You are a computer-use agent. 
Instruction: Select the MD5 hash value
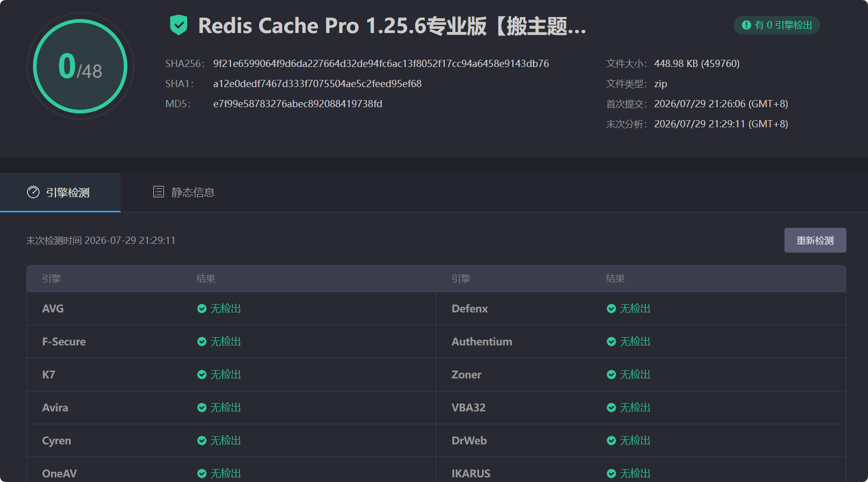pos(298,104)
